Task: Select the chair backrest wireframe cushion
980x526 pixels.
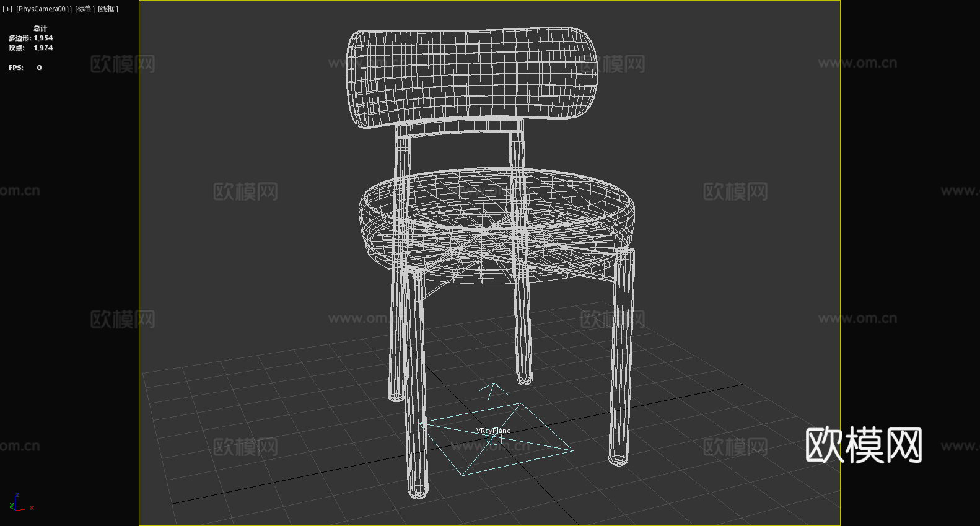Action: point(471,76)
